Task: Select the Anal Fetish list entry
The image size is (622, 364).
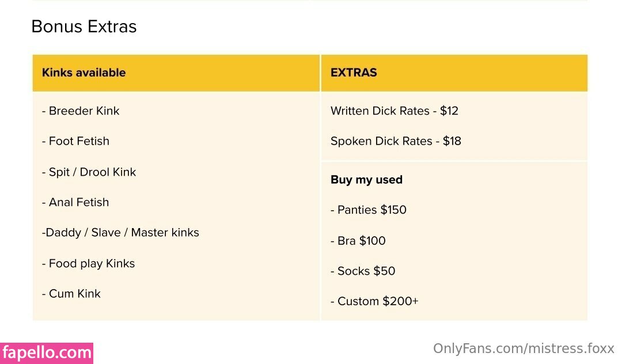Action: [x=75, y=202]
